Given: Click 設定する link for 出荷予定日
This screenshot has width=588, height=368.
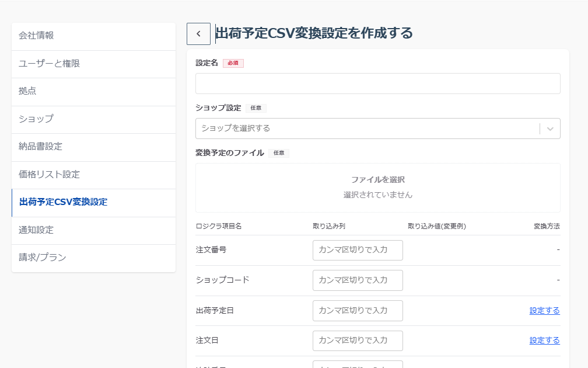Looking at the screenshot, I should click(544, 311).
